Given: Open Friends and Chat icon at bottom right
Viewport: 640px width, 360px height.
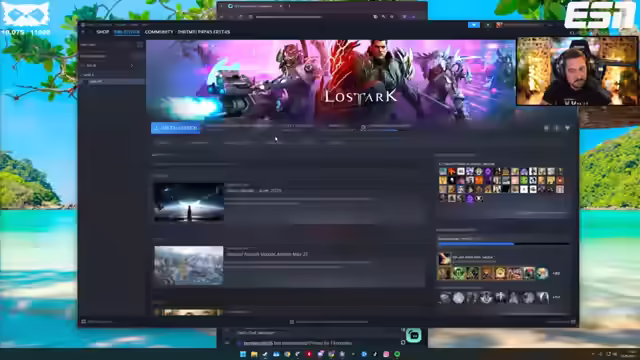Looking at the screenshot, I should [x=573, y=322].
